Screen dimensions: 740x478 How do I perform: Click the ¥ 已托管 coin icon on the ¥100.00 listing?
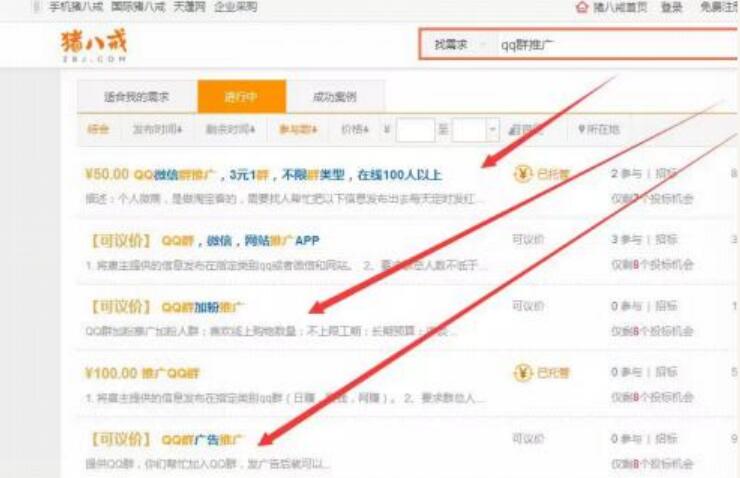(x=522, y=373)
